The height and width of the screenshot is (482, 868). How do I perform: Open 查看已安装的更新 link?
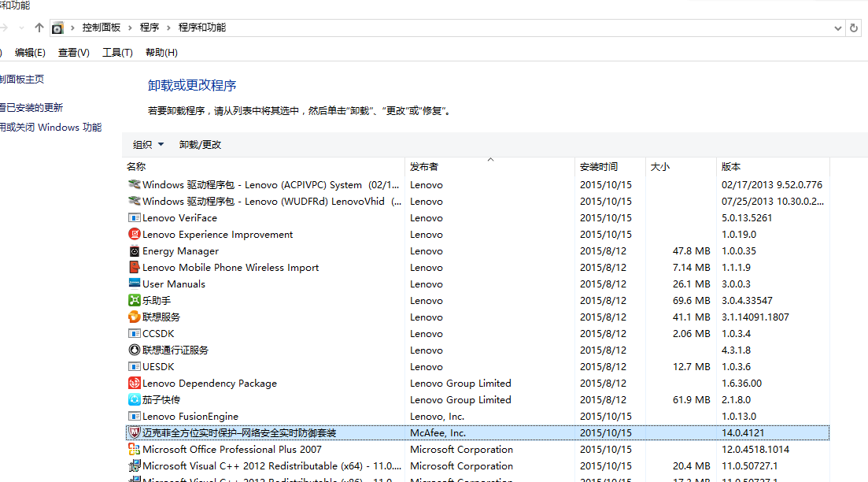click(x=31, y=108)
